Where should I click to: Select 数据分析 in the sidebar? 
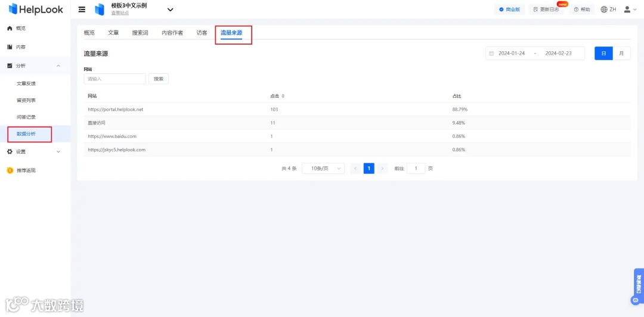(26, 134)
